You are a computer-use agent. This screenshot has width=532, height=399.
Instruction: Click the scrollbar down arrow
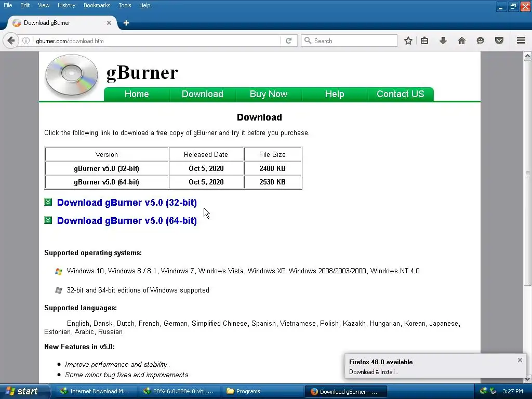tap(528, 379)
